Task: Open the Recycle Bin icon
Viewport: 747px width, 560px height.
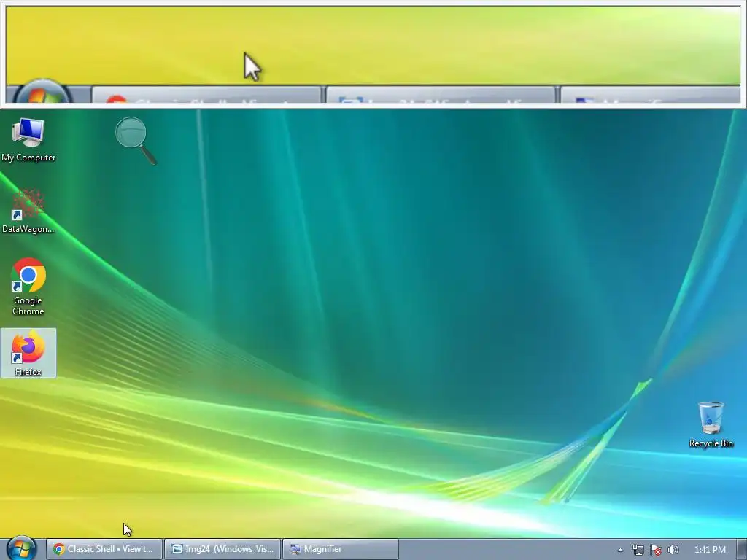Action: [x=711, y=424]
